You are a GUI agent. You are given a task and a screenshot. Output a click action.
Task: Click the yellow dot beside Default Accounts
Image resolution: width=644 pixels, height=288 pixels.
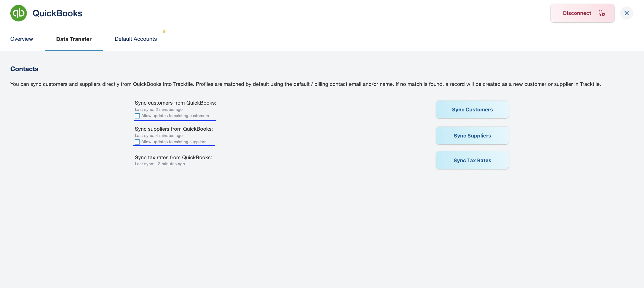164,32
